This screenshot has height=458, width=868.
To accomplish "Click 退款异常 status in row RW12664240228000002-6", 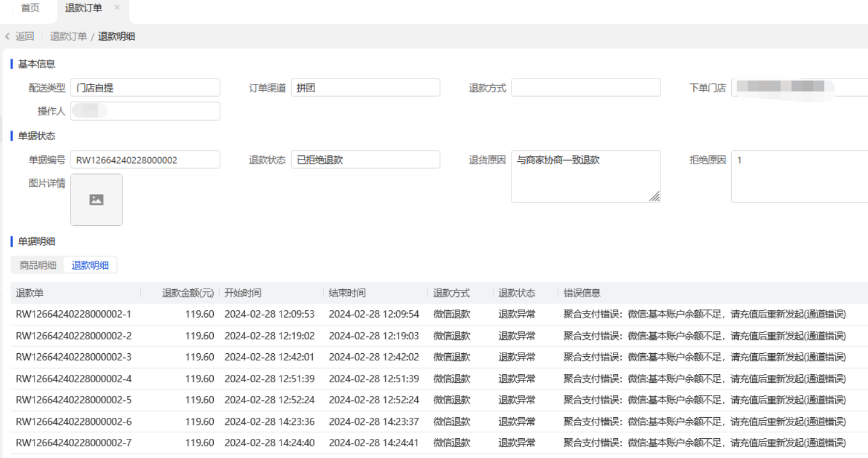I will pos(517,421).
